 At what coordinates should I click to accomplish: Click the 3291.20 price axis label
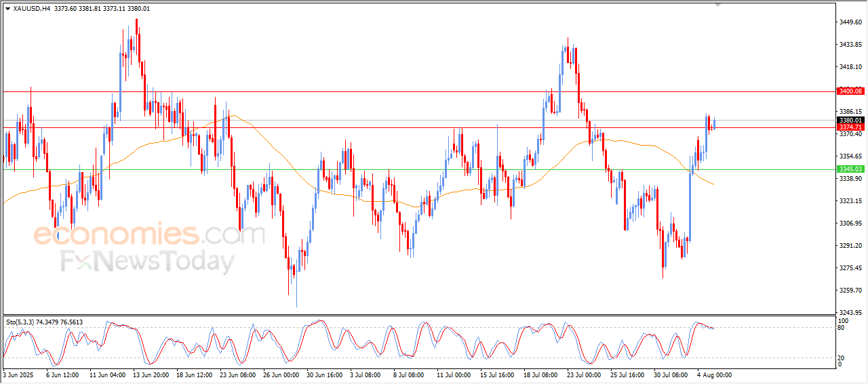(x=850, y=245)
